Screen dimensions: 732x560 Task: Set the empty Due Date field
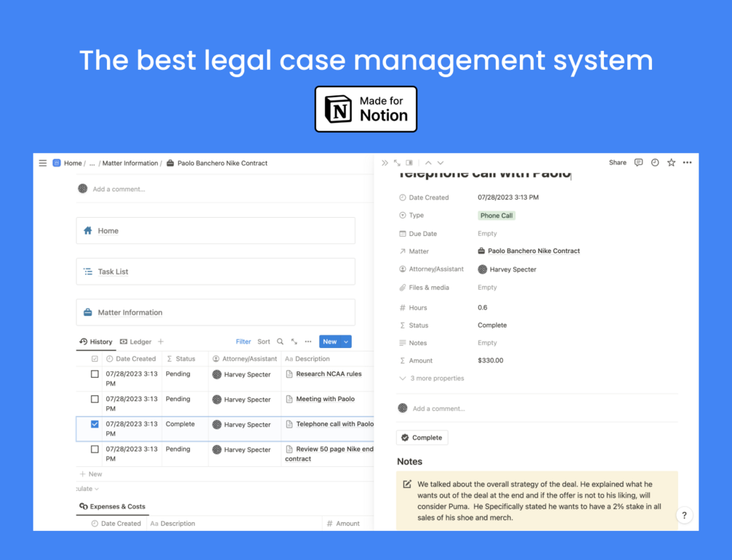pos(487,233)
